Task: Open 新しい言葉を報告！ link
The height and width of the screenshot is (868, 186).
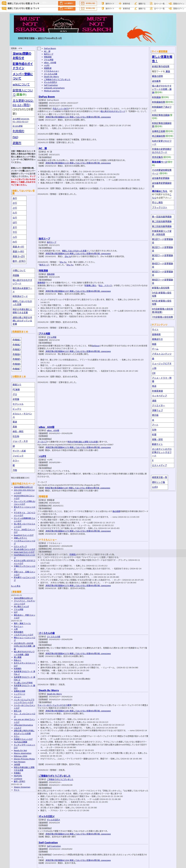Action: [x=162, y=59]
